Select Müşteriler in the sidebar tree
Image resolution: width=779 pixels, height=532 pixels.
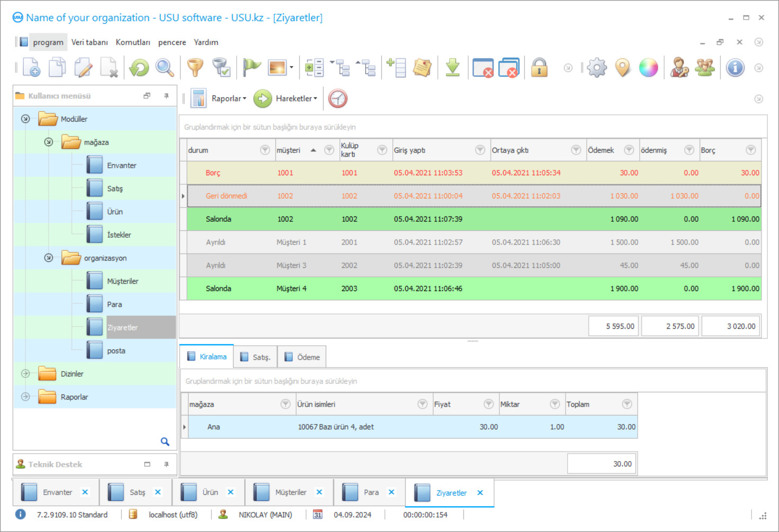pos(122,281)
